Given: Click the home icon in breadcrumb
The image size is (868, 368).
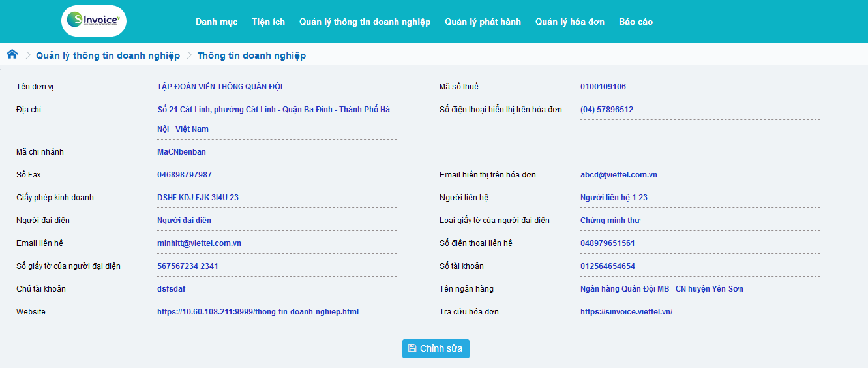Looking at the screenshot, I should (12, 54).
